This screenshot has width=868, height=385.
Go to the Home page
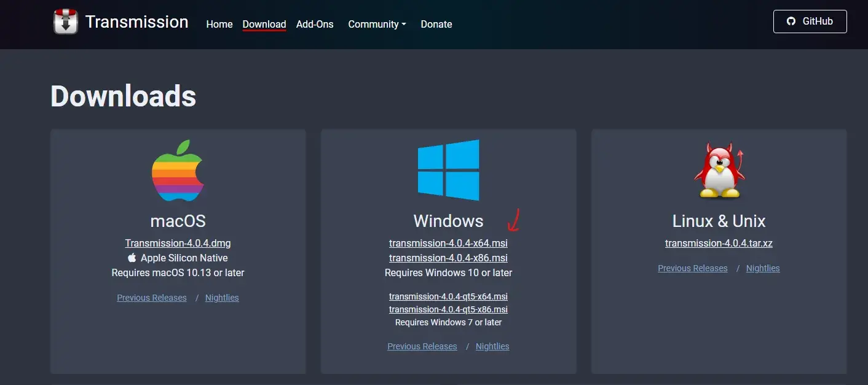point(219,25)
